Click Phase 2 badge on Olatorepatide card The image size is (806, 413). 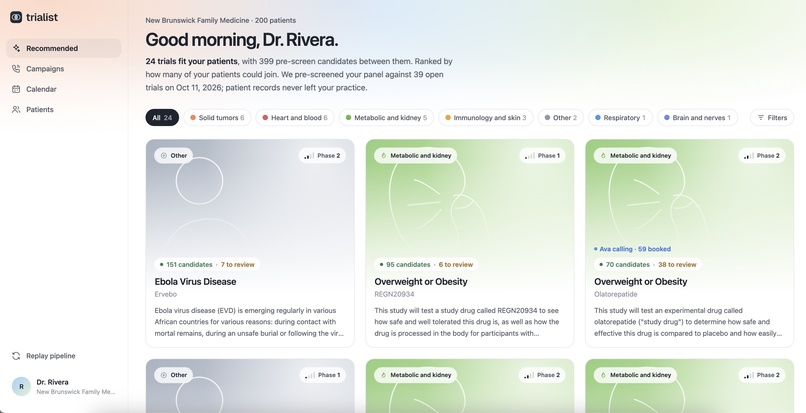point(762,155)
